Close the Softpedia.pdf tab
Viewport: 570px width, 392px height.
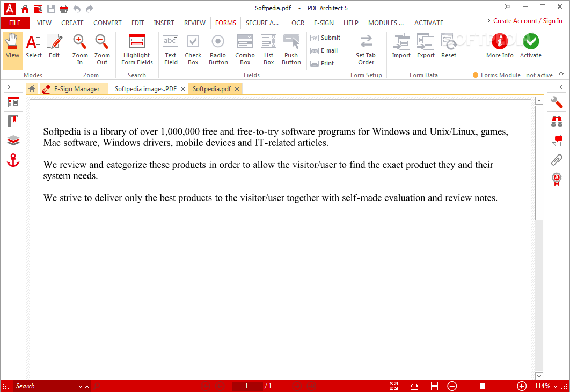pos(237,89)
